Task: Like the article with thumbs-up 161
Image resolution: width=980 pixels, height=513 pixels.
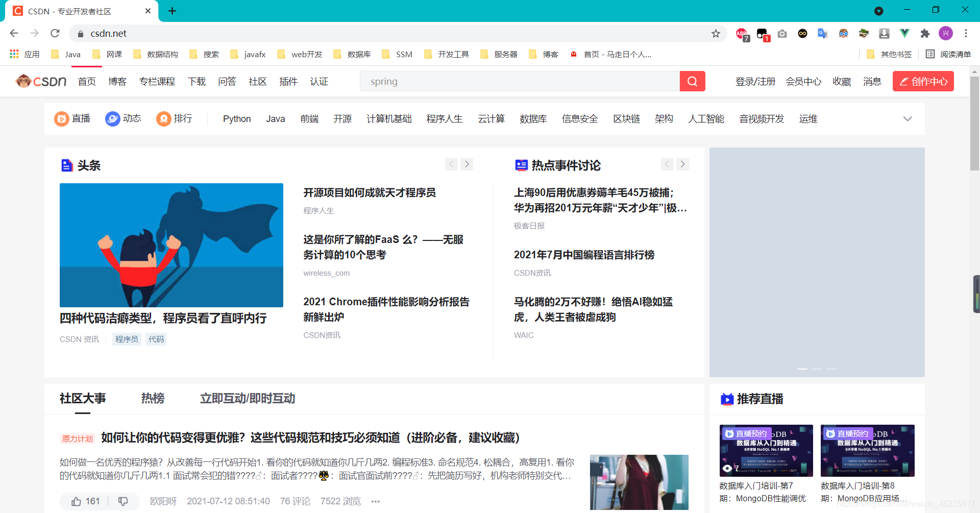Action: pos(85,501)
